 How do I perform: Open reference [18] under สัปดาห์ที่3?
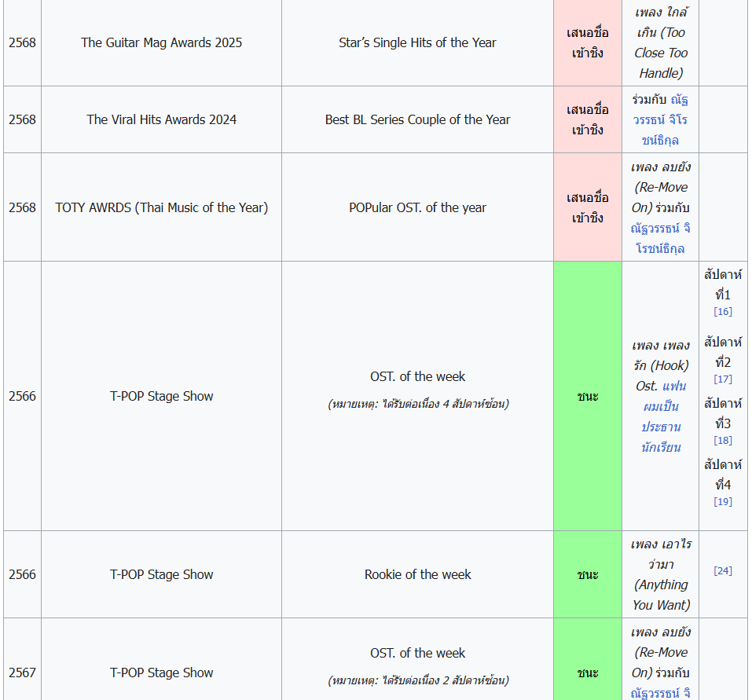[723, 440]
